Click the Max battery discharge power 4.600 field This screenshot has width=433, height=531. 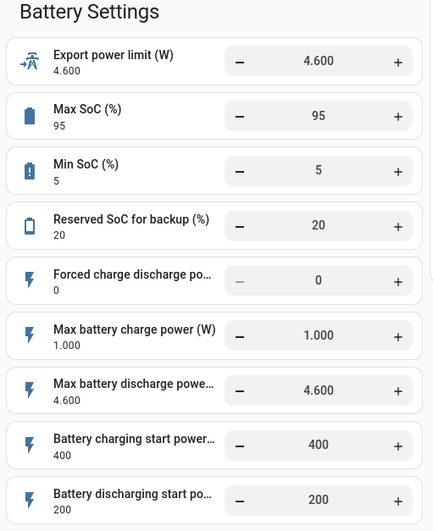point(319,390)
